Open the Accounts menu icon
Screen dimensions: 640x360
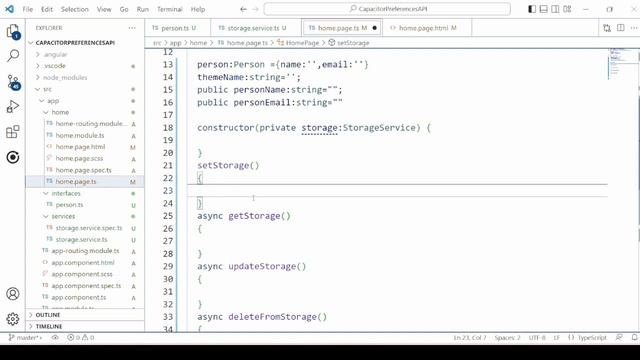[13, 293]
